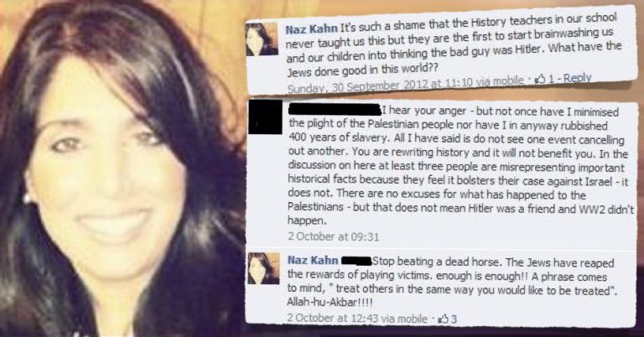The width and height of the screenshot is (644, 337).
Task: Click the '2 October at 12:43' timestamp
Action: pyautogui.click(x=333, y=318)
